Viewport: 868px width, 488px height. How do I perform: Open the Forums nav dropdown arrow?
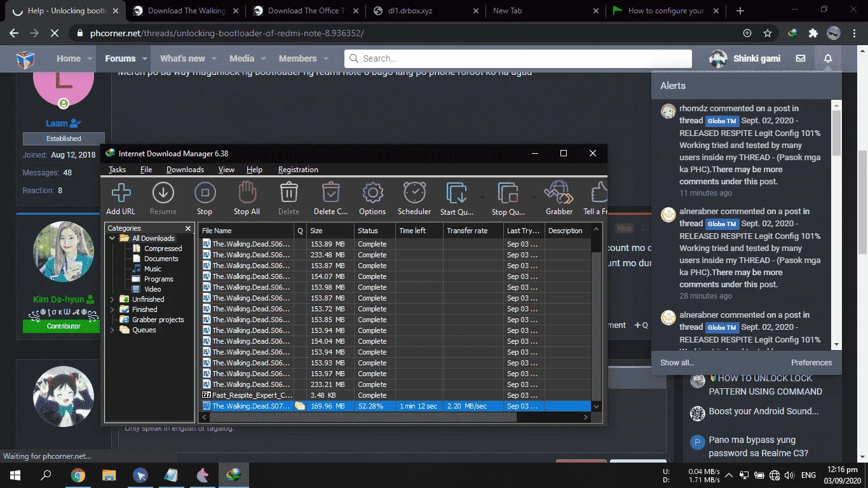point(145,58)
